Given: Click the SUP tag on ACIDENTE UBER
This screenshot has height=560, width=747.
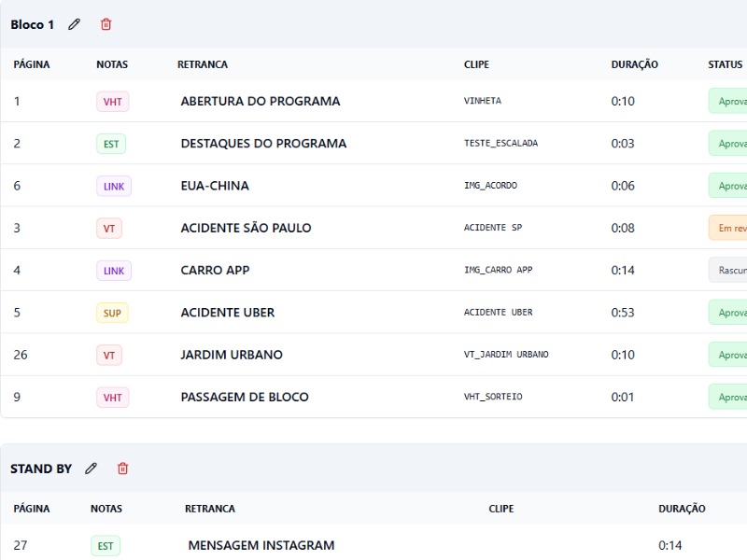Looking at the screenshot, I should [x=112, y=313].
